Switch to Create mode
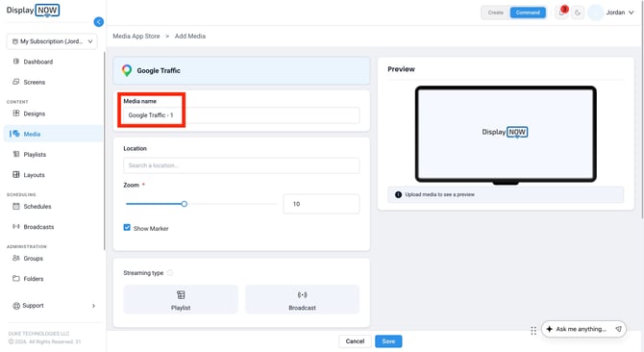 pos(496,13)
